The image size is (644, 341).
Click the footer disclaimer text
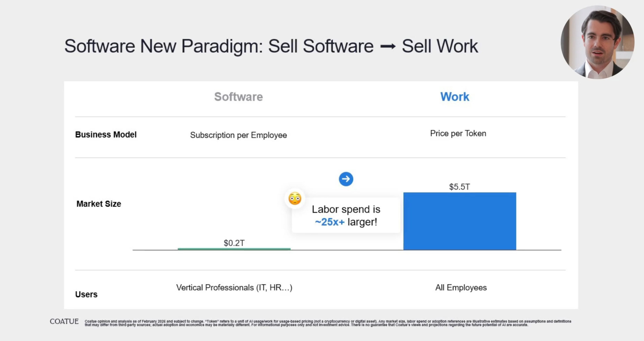pyautogui.click(x=327, y=323)
